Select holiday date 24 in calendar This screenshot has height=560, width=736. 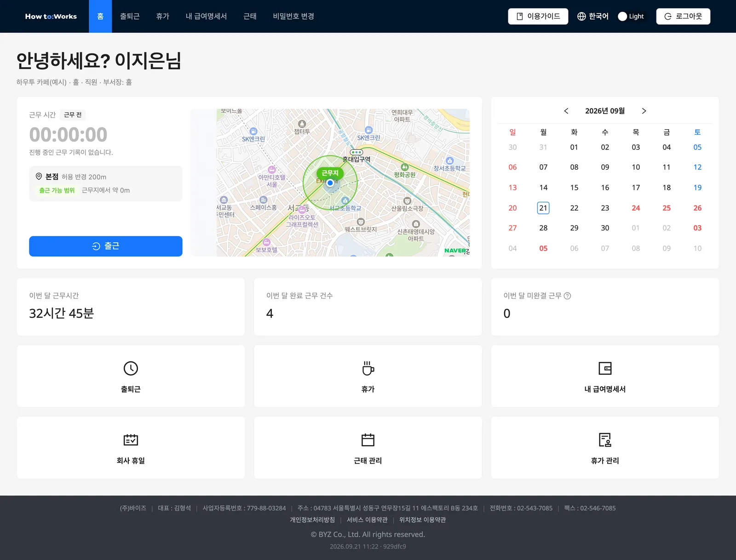point(636,208)
